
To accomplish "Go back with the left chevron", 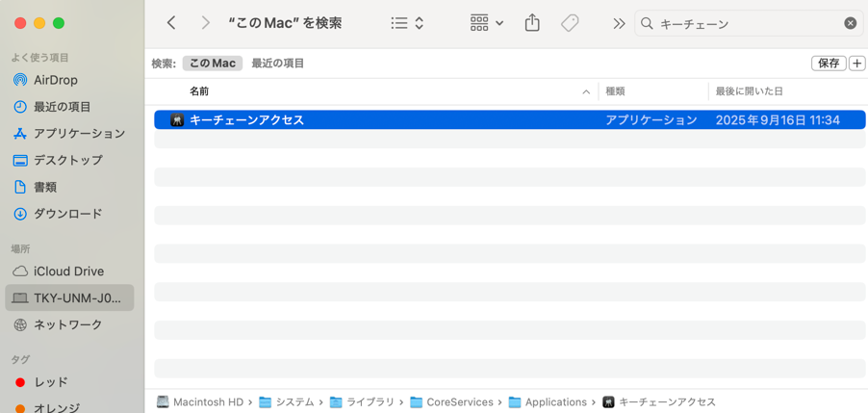I will click(x=171, y=23).
